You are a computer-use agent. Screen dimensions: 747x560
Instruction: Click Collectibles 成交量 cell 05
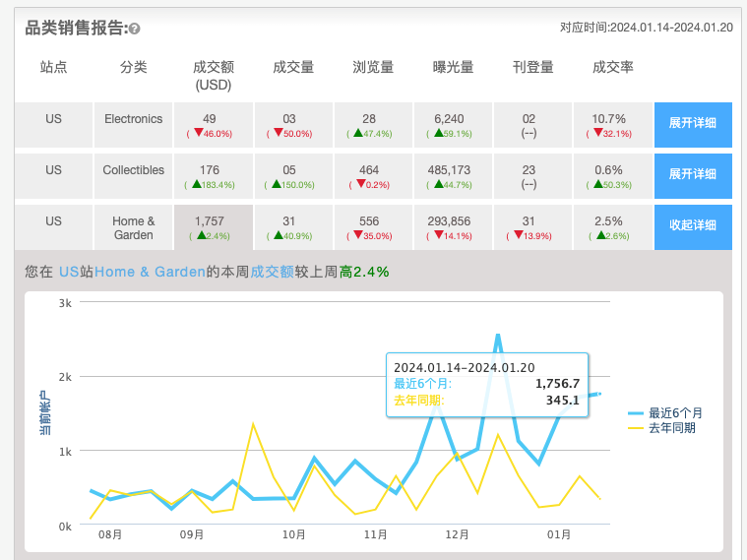293,176
